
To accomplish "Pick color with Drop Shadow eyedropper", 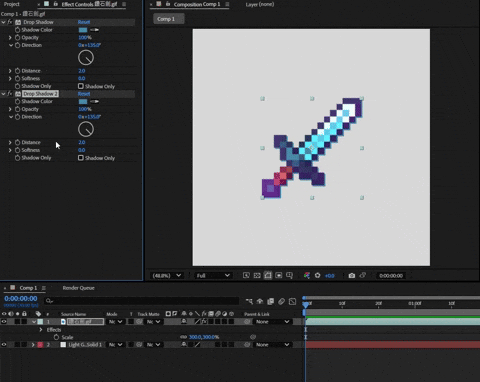I will (x=94, y=30).
